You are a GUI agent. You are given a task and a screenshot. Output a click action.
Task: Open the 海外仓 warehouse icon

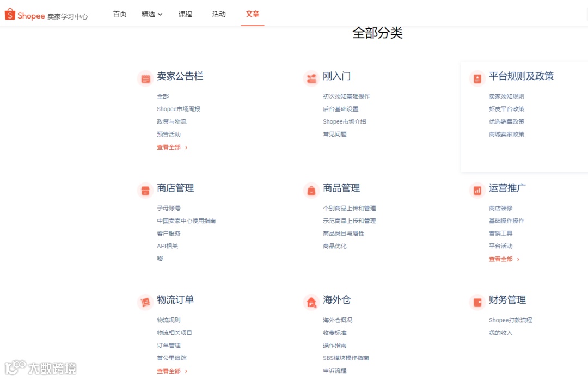[x=311, y=302]
